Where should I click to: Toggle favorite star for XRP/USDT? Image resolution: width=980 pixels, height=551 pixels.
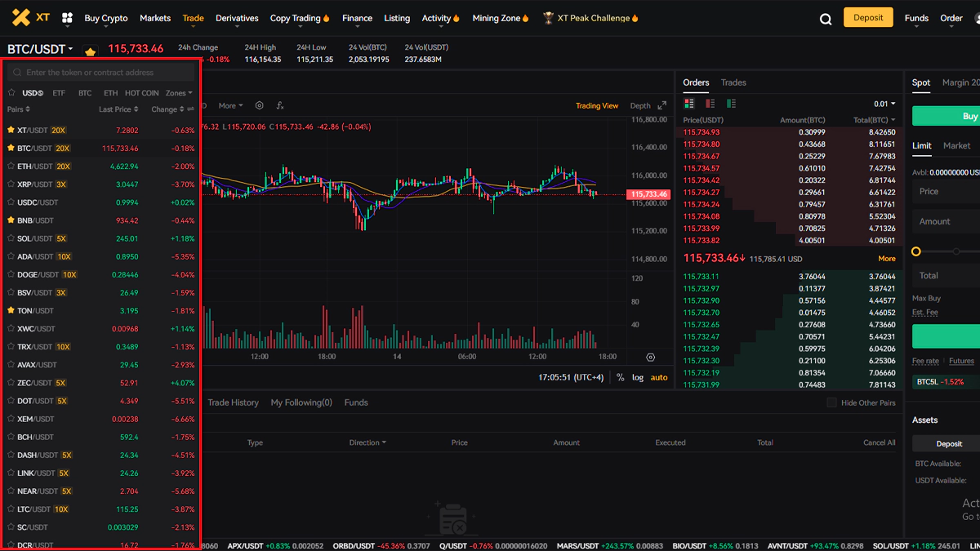tap(11, 184)
